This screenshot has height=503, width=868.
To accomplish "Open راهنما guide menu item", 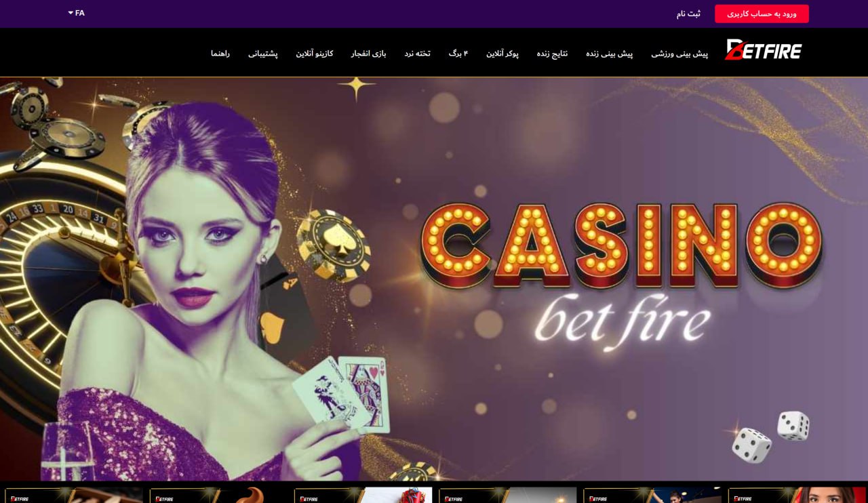I will pos(220,54).
